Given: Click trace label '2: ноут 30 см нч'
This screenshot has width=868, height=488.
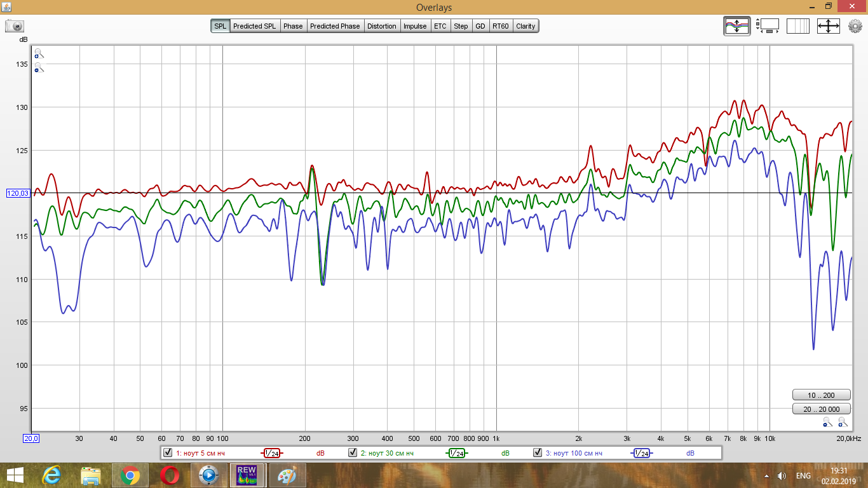Looking at the screenshot, I should 387,453.
